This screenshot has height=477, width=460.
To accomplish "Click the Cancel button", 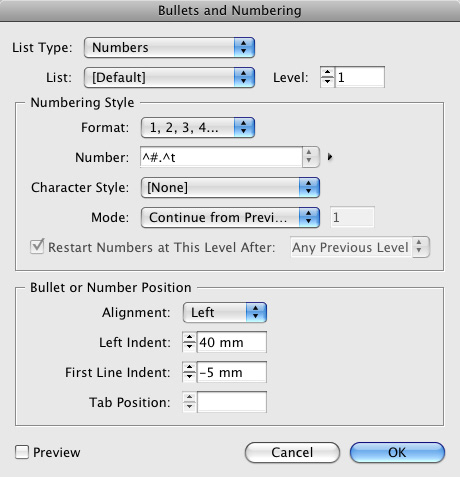I will [x=292, y=452].
